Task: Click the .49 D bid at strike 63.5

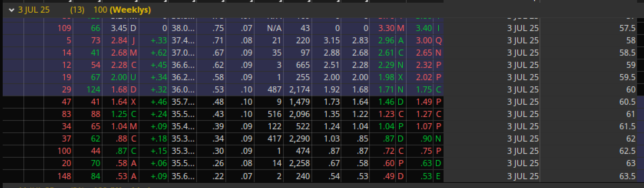Action: point(387,176)
